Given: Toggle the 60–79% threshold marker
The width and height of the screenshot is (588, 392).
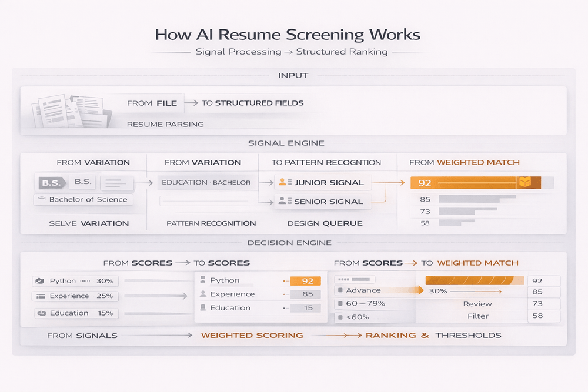Looking at the screenshot, I should [x=339, y=304].
